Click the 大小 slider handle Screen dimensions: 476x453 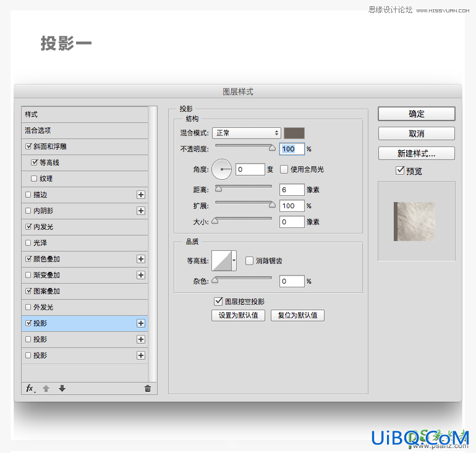[215, 221]
